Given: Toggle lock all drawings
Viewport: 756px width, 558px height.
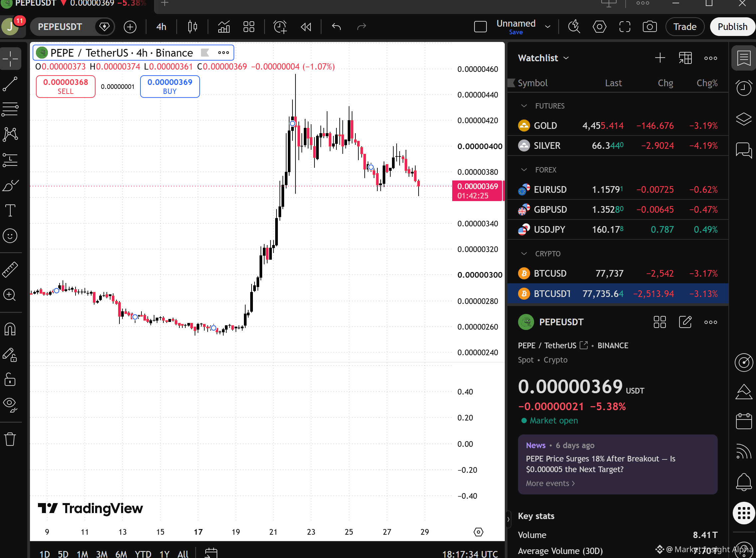Looking at the screenshot, I should pos(10,379).
